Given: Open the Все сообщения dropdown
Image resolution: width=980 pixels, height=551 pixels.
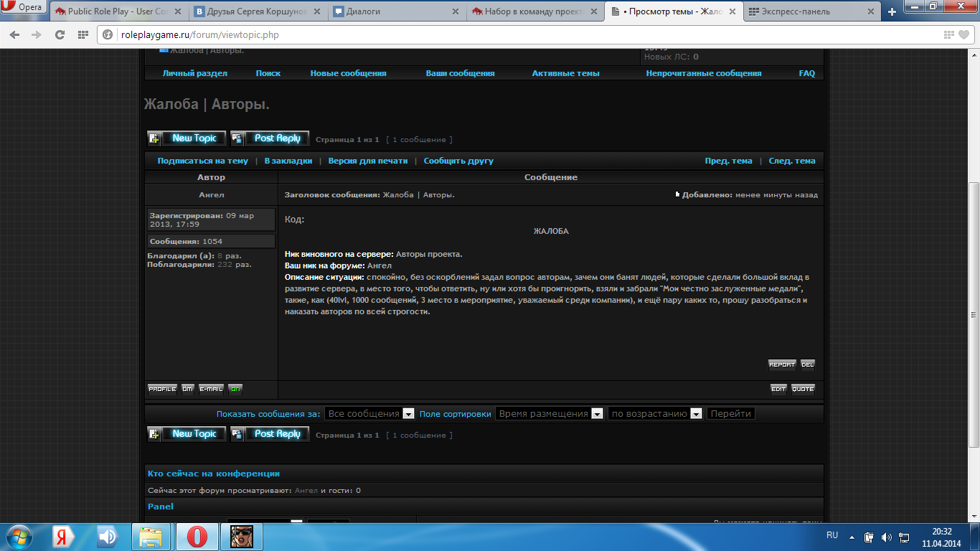Looking at the screenshot, I should coord(369,413).
